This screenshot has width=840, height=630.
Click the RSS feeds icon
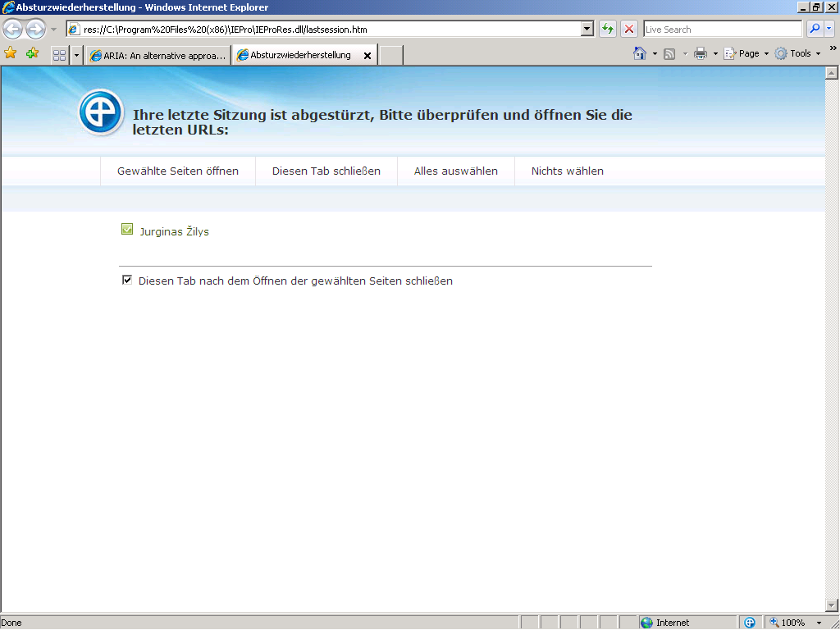(x=669, y=53)
